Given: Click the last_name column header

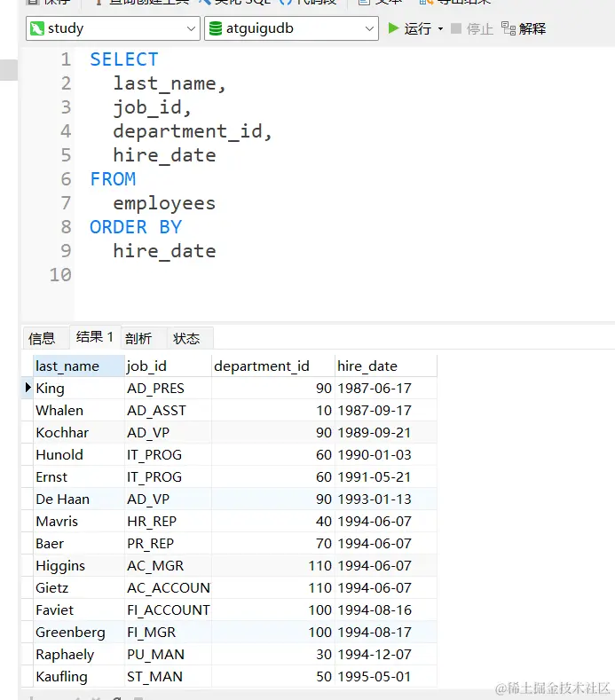Looking at the screenshot, I should [79, 366].
